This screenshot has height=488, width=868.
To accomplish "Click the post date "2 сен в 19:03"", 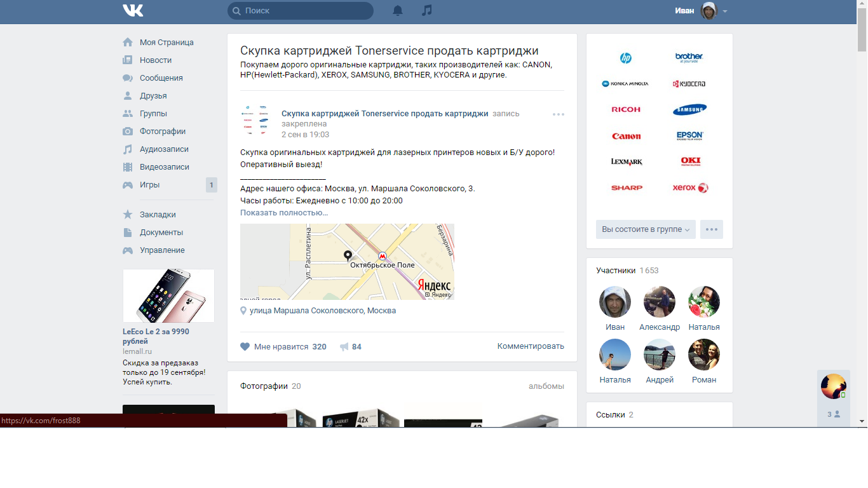I will (x=305, y=135).
